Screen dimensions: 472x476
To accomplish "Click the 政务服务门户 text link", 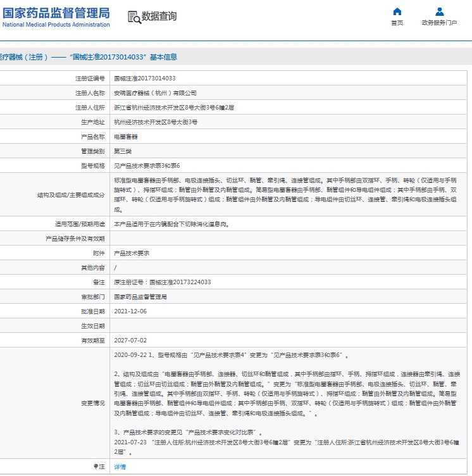I will point(439,23).
